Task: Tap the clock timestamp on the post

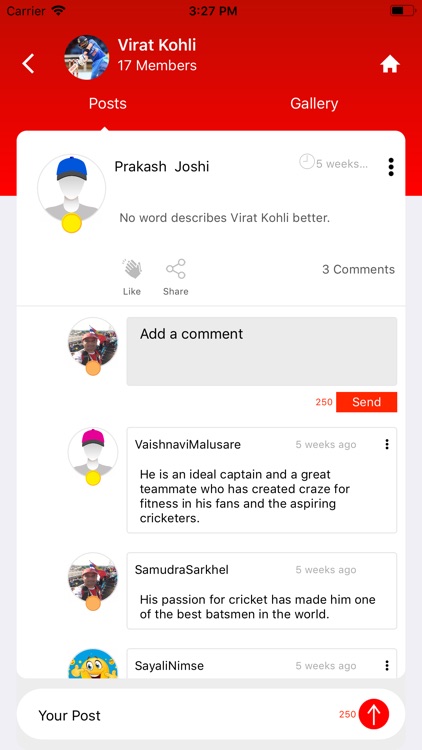Action: 334,163
